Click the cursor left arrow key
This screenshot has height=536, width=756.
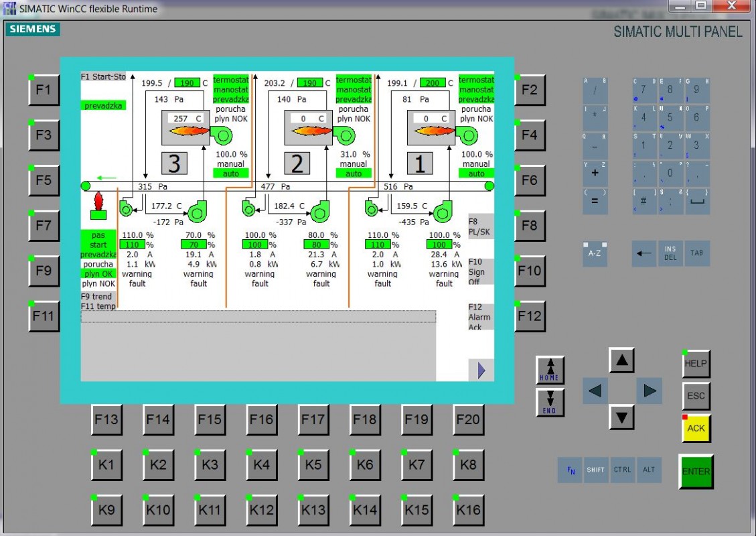595,391
